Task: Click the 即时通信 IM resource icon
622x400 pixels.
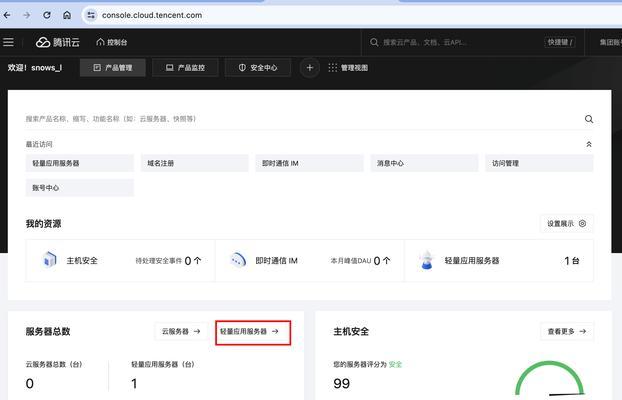Action: point(238,260)
